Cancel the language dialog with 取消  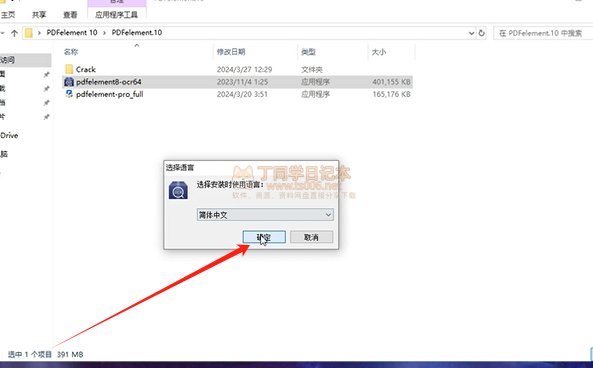point(311,237)
